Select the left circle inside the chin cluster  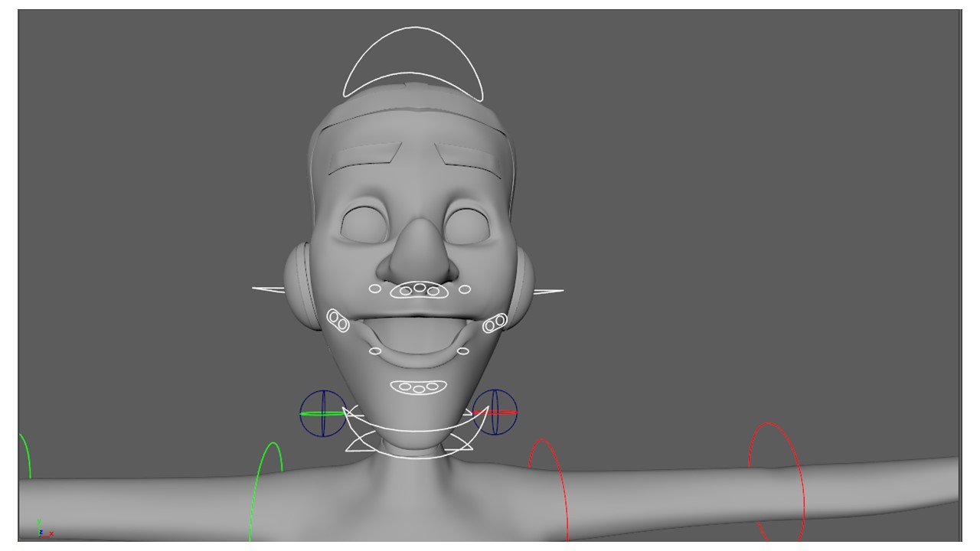[403, 387]
